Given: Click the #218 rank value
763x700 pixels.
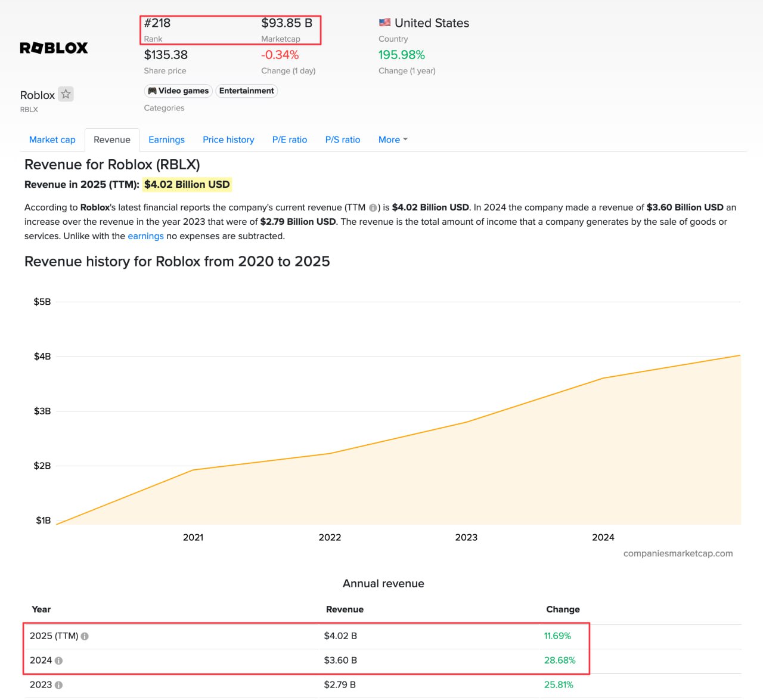Looking at the screenshot, I should tap(157, 23).
